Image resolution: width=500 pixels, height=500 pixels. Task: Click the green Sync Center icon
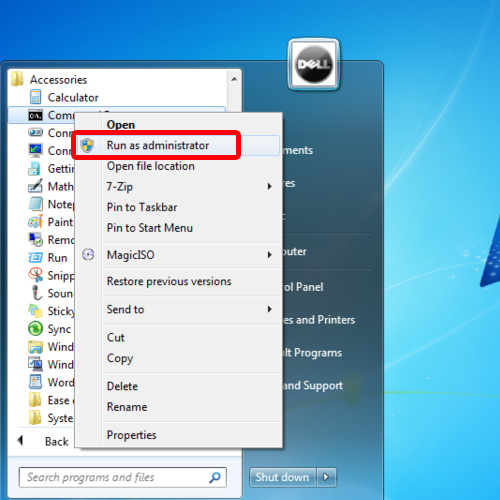(35, 329)
